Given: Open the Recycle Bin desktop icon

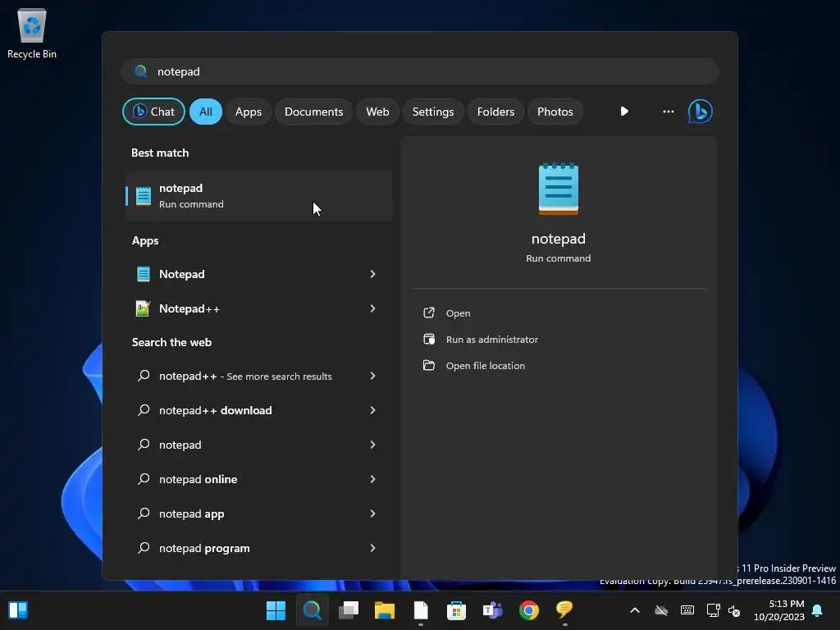Looking at the screenshot, I should click(32, 33).
